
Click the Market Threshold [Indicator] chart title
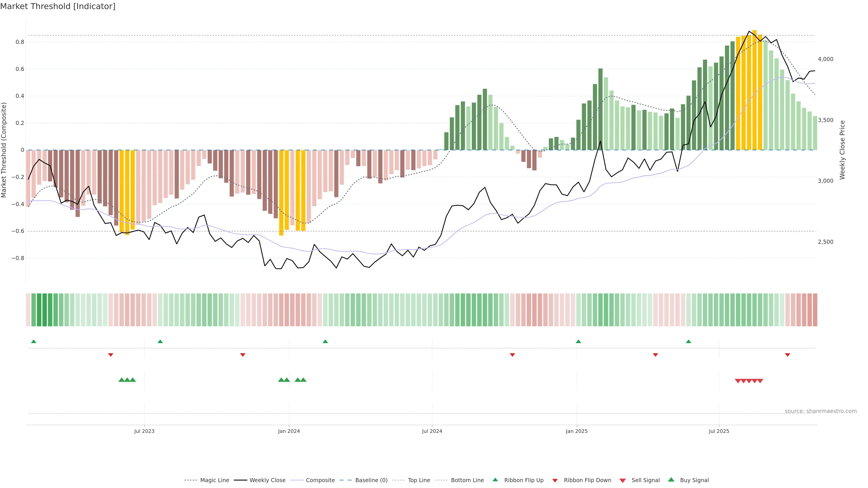(x=58, y=6)
